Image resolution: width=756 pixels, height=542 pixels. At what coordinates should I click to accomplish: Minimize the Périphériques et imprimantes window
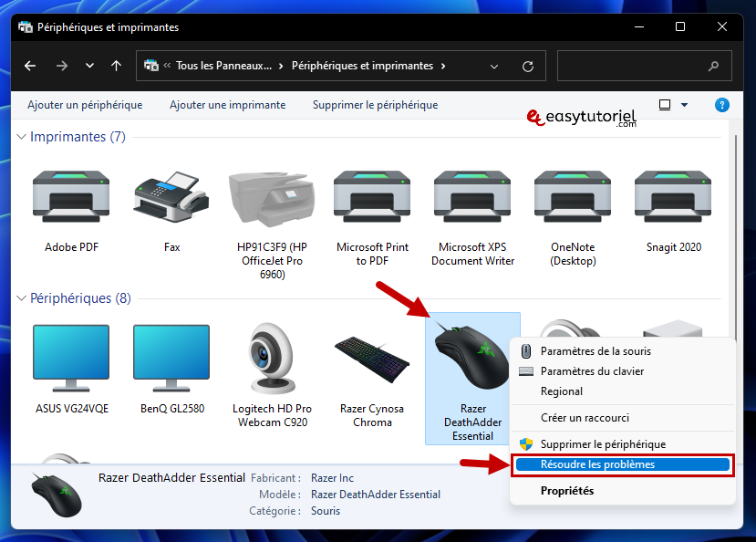639,27
